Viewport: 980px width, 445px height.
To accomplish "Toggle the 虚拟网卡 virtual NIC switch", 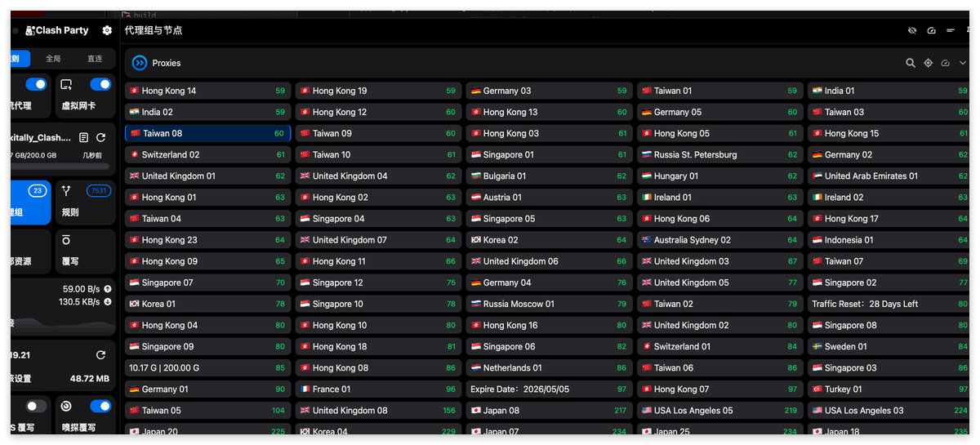I will [x=100, y=84].
